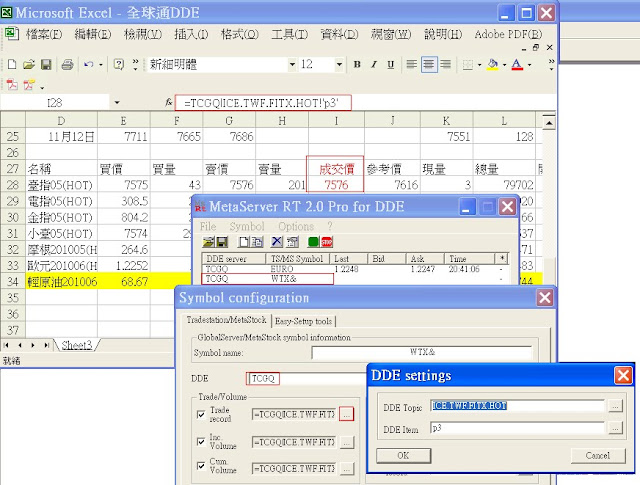The image size is (640, 485).
Task: Open the Adobe PDF(B) menu
Action: point(508,34)
